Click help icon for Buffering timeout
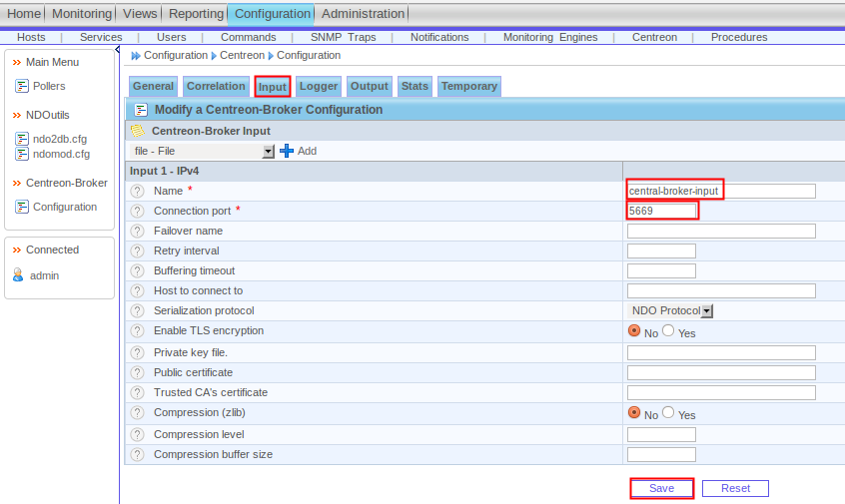The image size is (845, 504). pyautogui.click(x=138, y=270)
